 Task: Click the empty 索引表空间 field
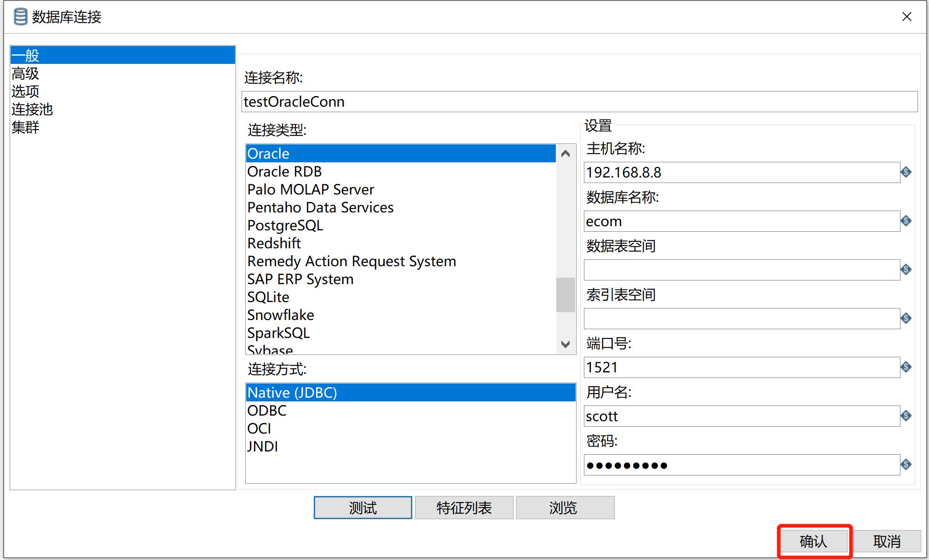[742, 319]
